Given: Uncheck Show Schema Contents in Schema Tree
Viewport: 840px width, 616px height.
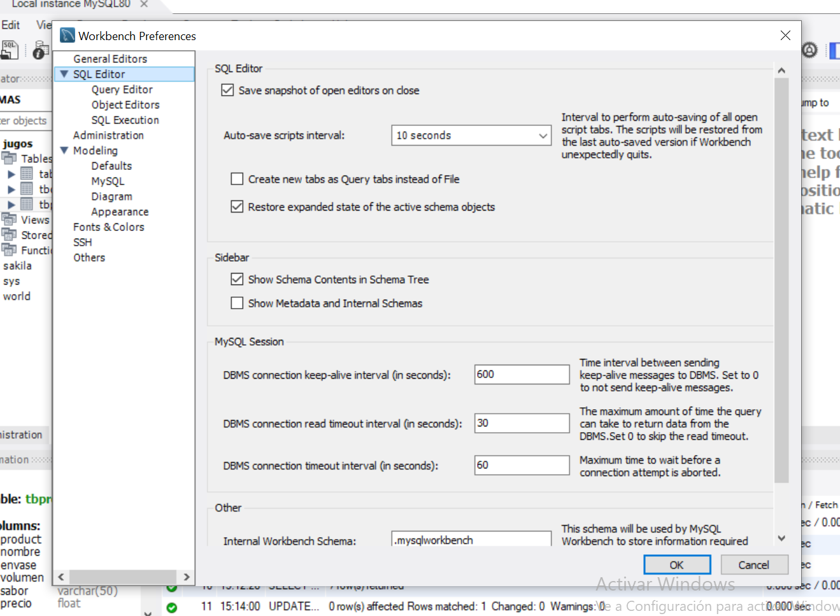Looking at the screenshot, I should [237, 279].
